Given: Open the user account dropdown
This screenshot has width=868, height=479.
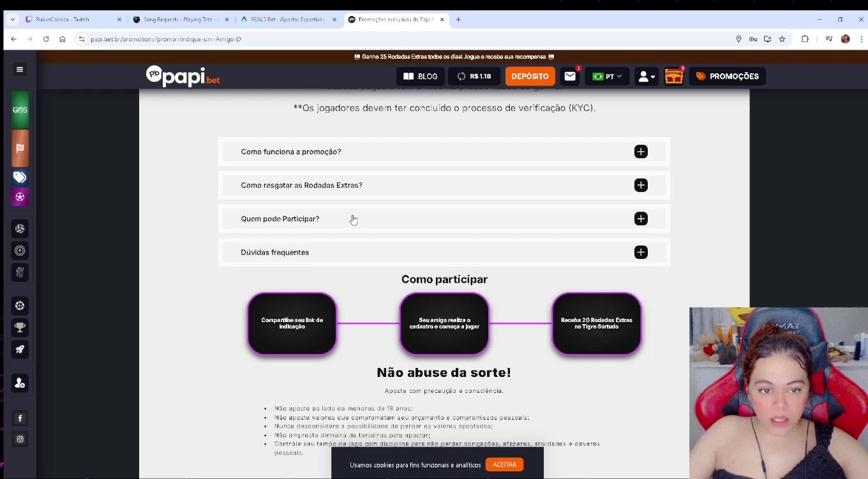Looking at the screenshot, I should click(x=647, y=77).
